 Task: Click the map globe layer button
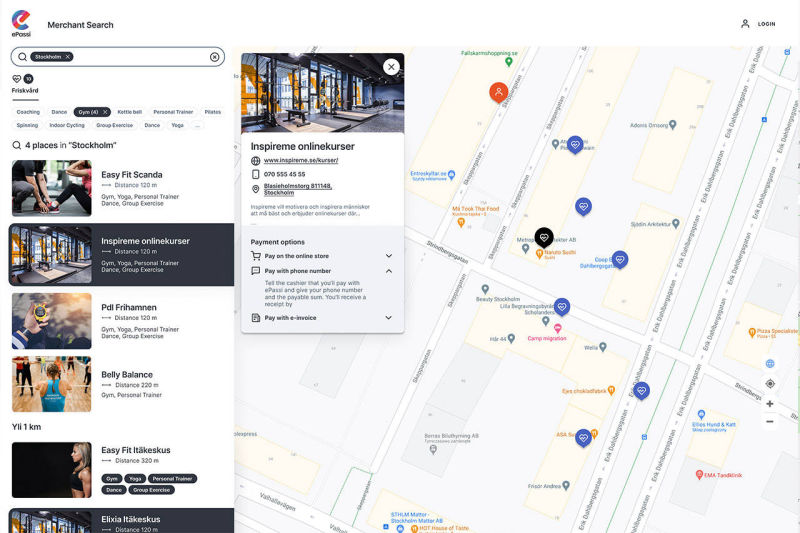[770, 364]
